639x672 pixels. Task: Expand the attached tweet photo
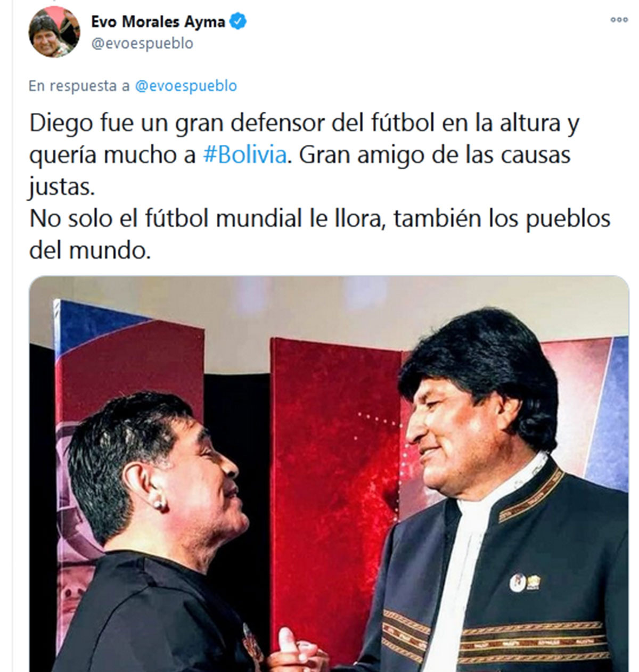(x=329, y=474)
